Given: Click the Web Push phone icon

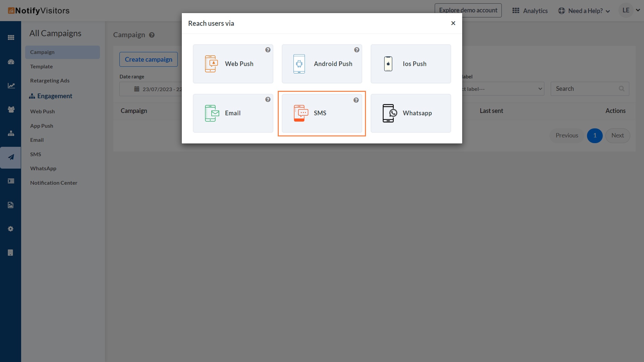Looking at the screenshot, I should click(211, 64).
